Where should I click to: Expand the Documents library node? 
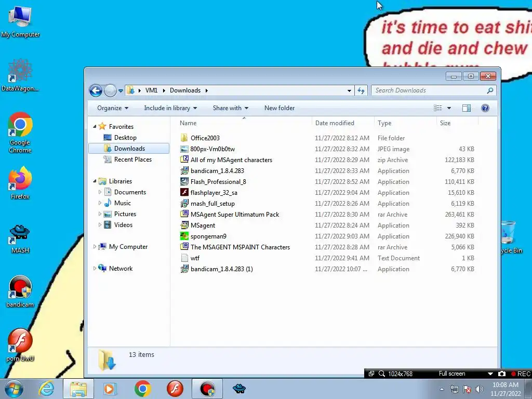click(x=100, y=192)
